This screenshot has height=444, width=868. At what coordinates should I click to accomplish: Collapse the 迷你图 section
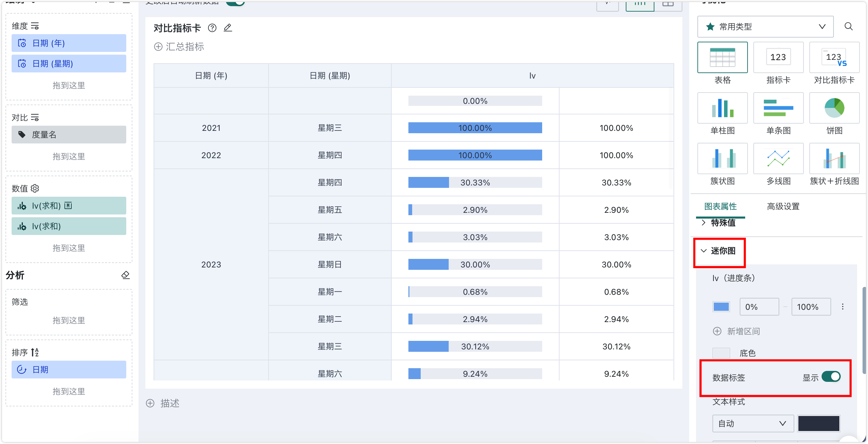pos(719,251)
